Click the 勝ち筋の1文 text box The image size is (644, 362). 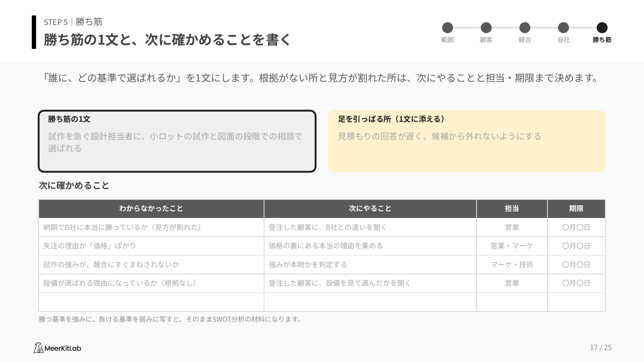[177, 141]
